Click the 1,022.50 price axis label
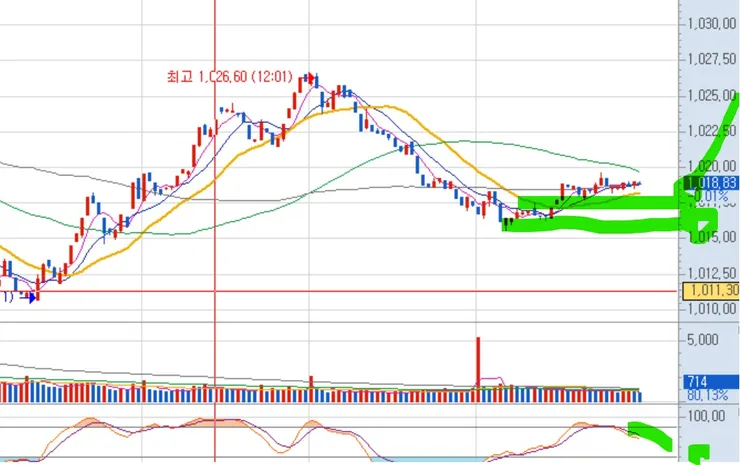Screen dimensions: 740x465 click(712, 131)
